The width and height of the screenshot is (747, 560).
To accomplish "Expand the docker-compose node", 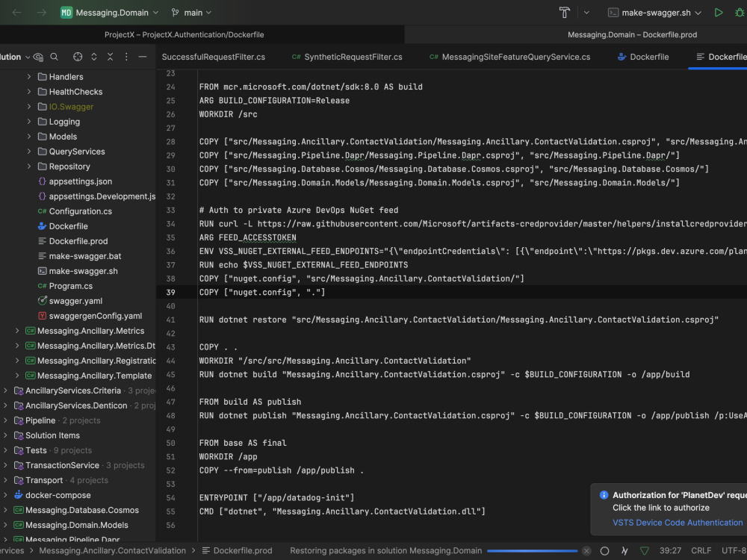I will pyautogui.click(x=5, y=495).
